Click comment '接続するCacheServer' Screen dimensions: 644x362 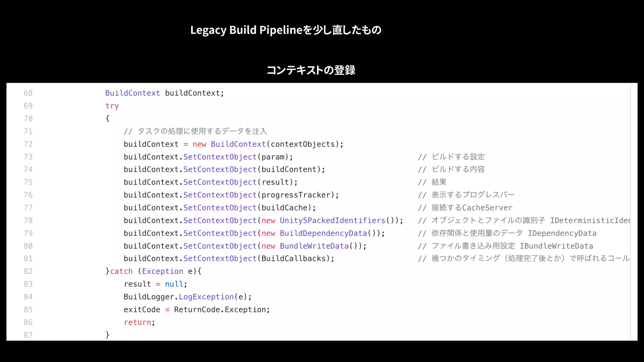click(x=472, y=207)
